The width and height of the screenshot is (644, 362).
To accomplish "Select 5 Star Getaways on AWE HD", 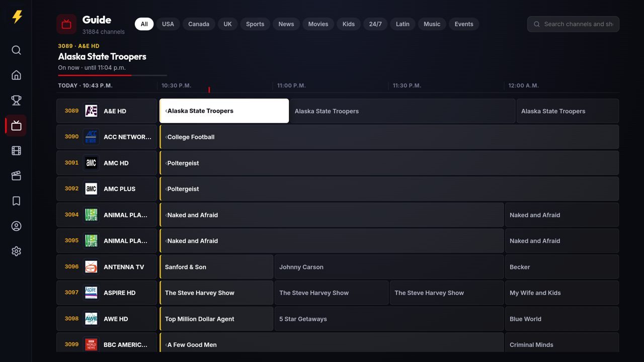I will click(389, 319).
